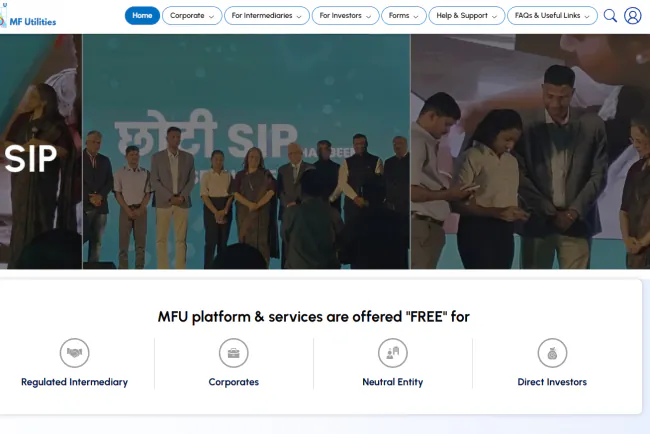Image resolution: width=650 pixels, height=434 pixels.
Task: Click the MF Utilities logo
Action: (x=28, y=17)
